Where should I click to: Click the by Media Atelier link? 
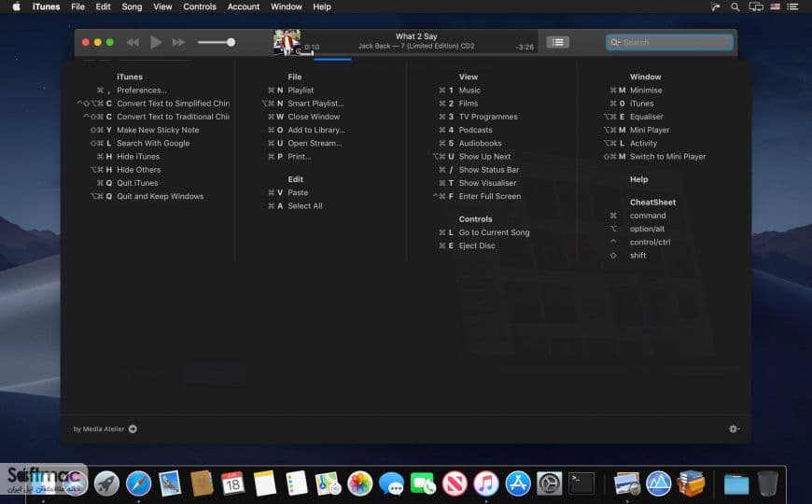click(99, 429)
